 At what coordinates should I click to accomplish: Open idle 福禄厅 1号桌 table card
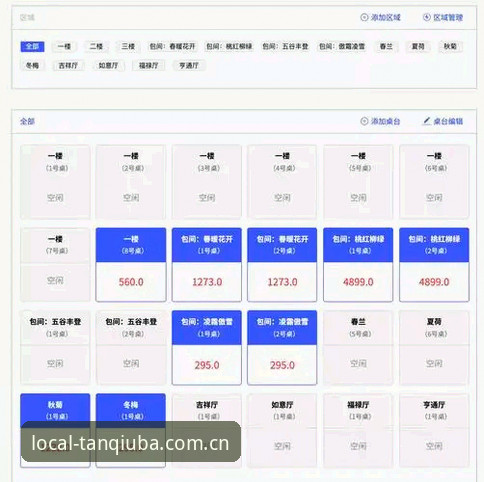tap(358, 431)
